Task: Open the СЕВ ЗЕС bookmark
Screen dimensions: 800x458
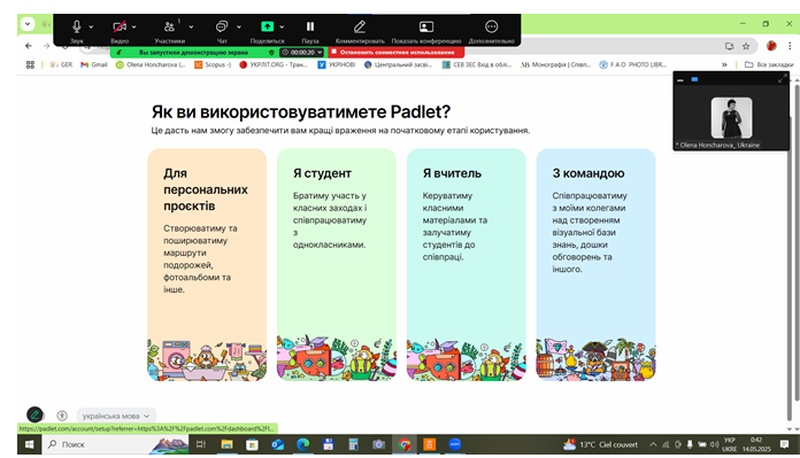Action: click(x=477, y=65)
